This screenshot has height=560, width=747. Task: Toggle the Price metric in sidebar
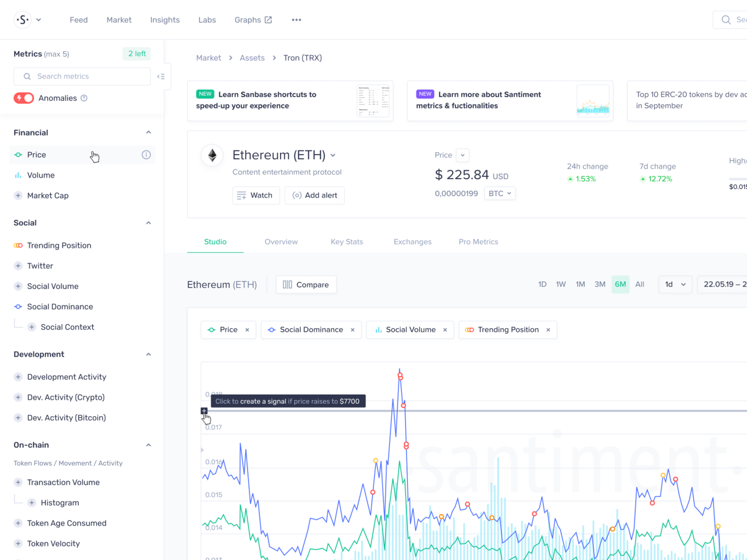82,154
